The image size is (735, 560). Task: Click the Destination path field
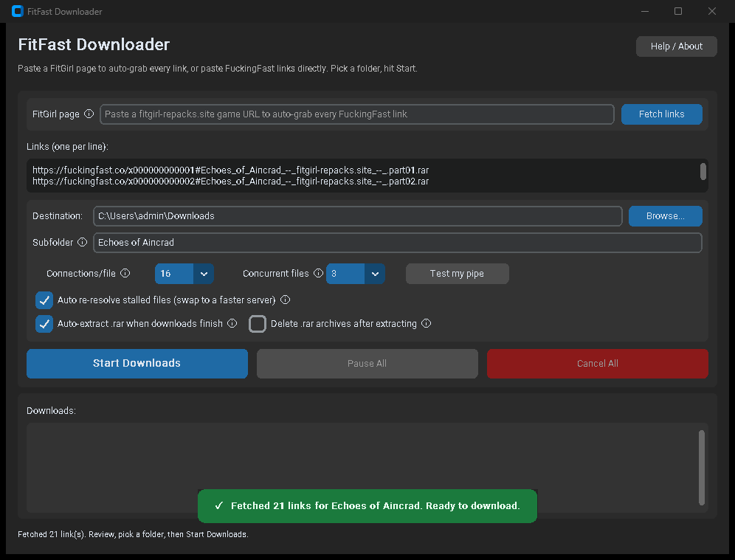click(358, 215)
